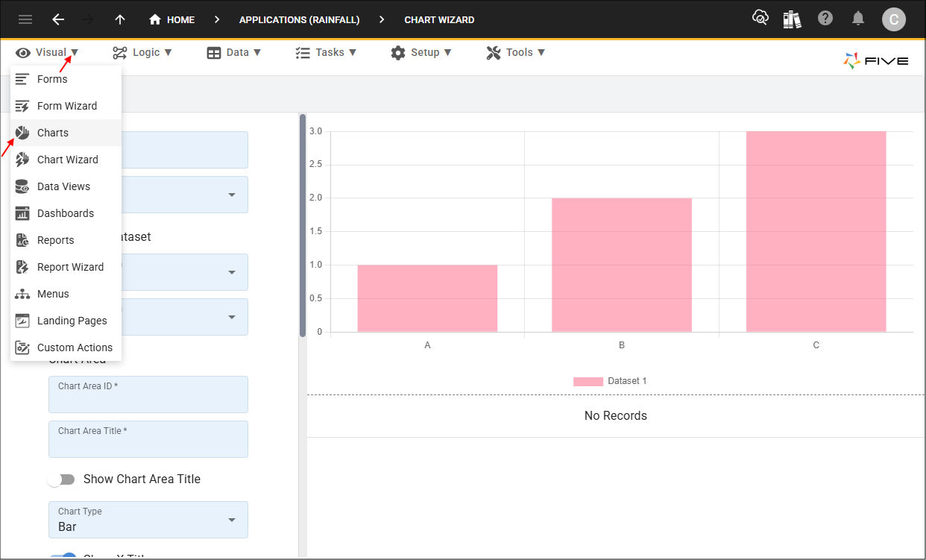Image resolution: width=926 pixels, height=560 pixels.
Task: Select Forms from the Visual menu
Action: pyautogui.click(x=52, y=78)
